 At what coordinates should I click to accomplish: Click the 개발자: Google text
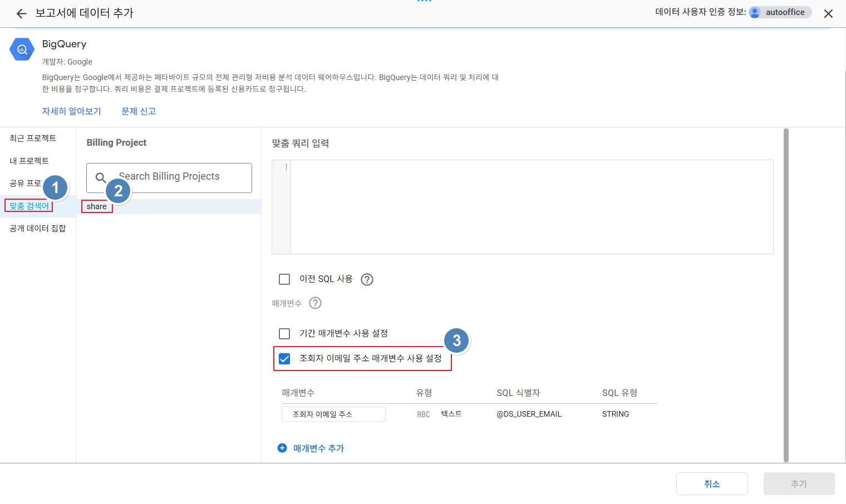pyautogui.click(x=67, y=62)
